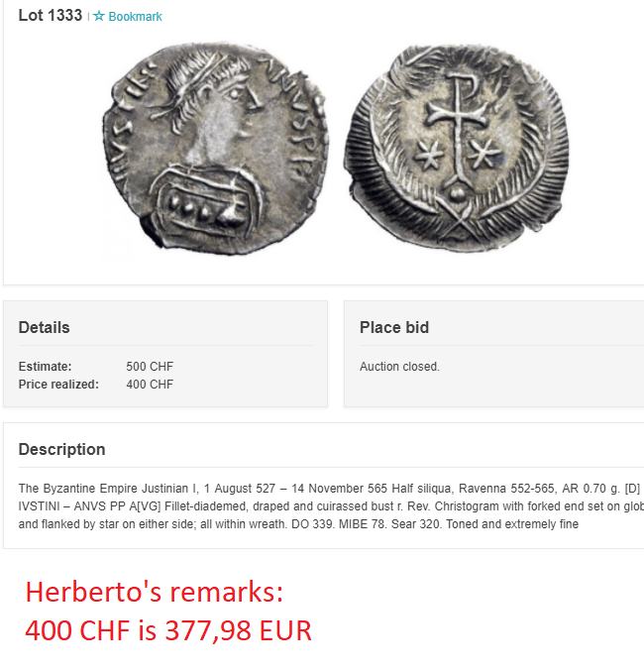644x670 pixels.
Task: Click the red Herberto's remarks line
Action: pyautogui.click(x=155, y=593)
